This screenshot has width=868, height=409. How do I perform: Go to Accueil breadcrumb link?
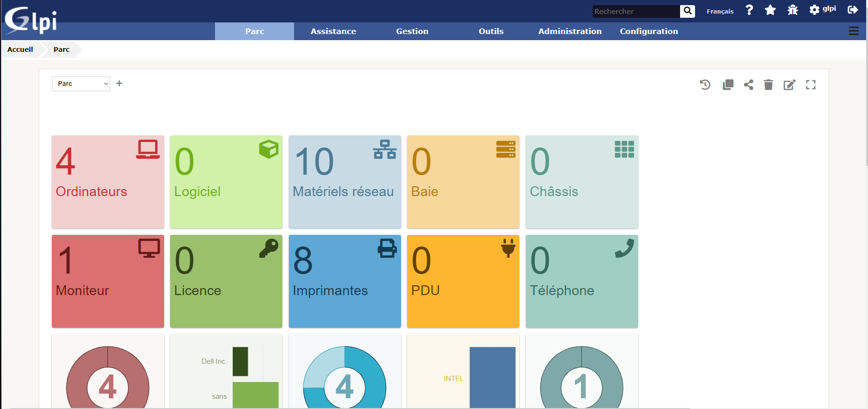20,49
